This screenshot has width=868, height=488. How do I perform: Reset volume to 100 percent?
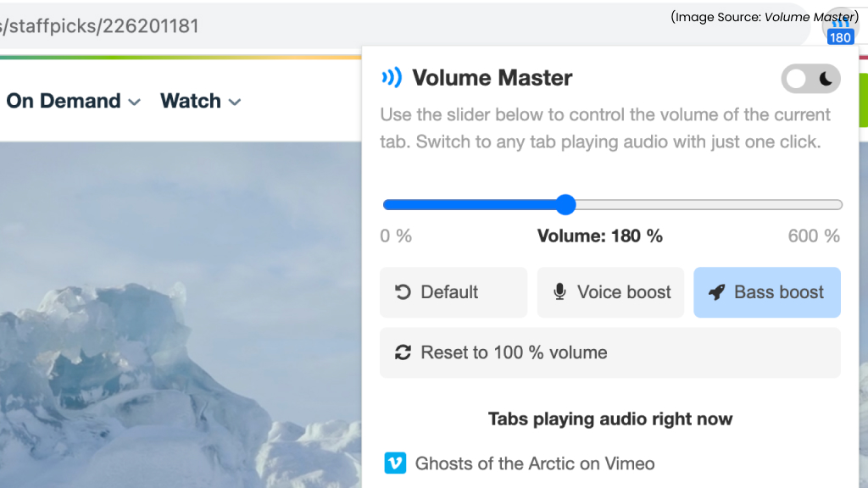[609, 352]
